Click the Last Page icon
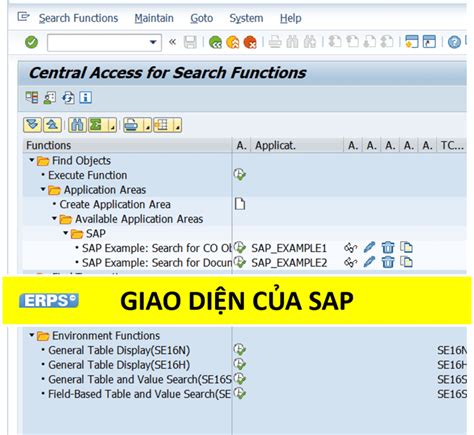The height and width of the screenshot is (435, 474). pyautogui.click(x=387, y=42)
